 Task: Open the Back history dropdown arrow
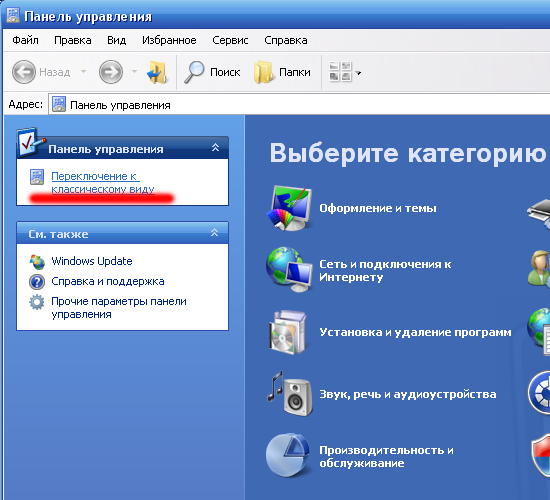83,72
